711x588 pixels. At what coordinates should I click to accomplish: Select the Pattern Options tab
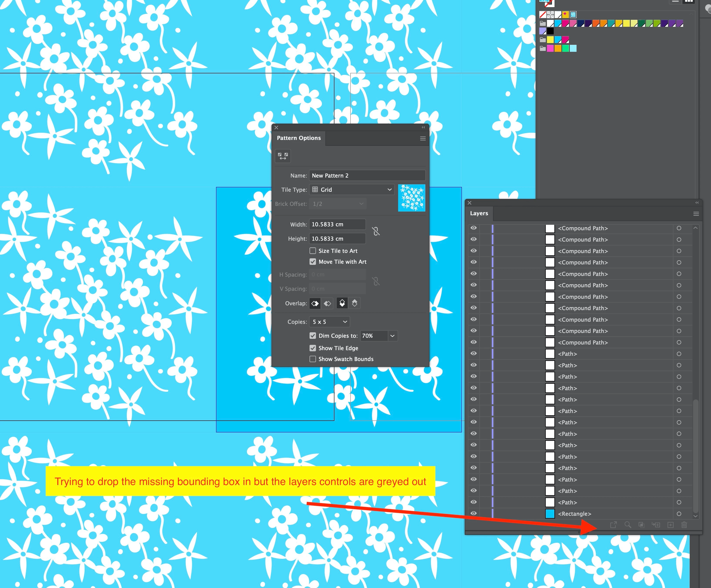click(x=299, y=138)
